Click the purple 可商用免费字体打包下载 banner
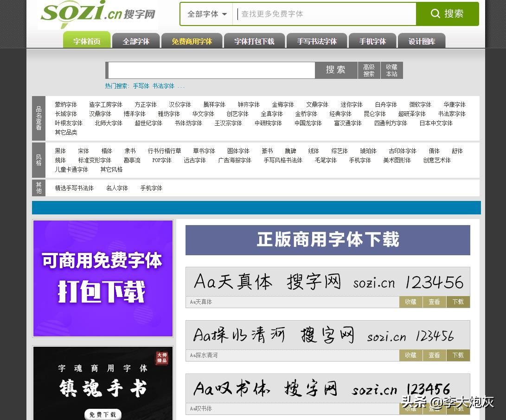The height and width of the screenshot is (420, 506). (x=102, y=278)
